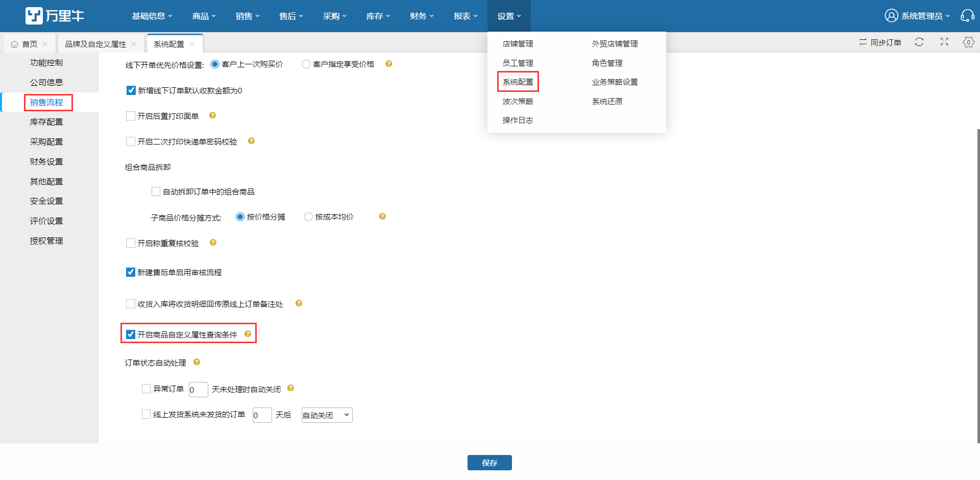The width and height of the screenshot is (980, 480).
Task: Click the 异常订单 days input field
Action: click(198, 390)
